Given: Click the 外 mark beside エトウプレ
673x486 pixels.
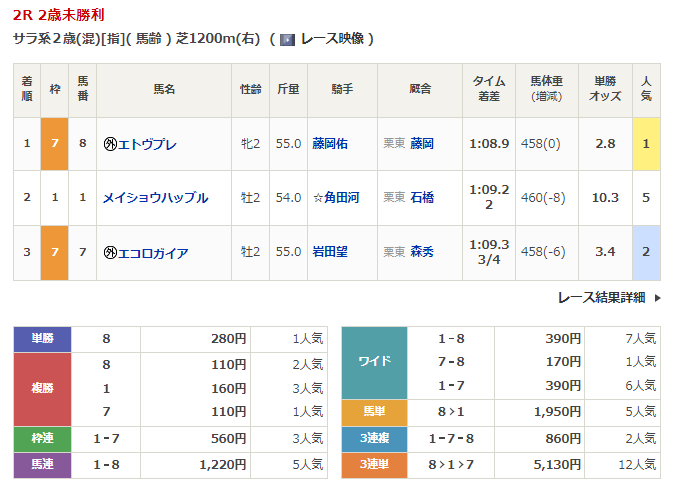Looking at the screenshot, I should tap(110, 144).
